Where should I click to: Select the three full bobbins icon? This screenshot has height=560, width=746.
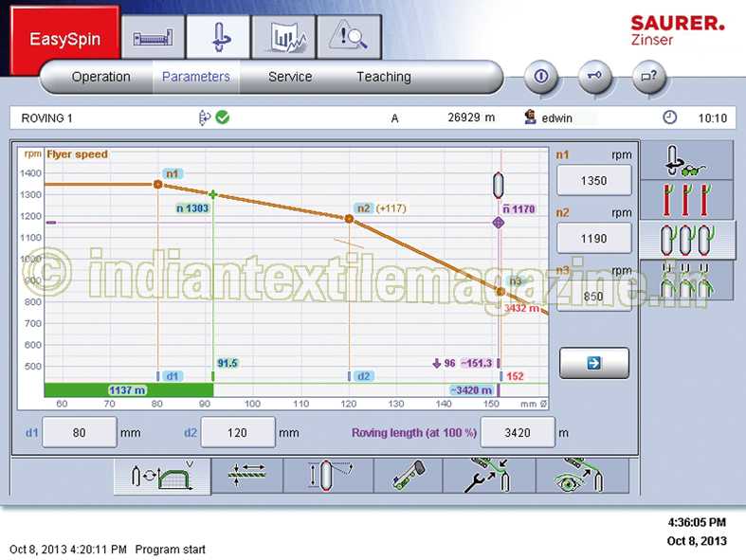pyautogui.click(x=685, y=240)
